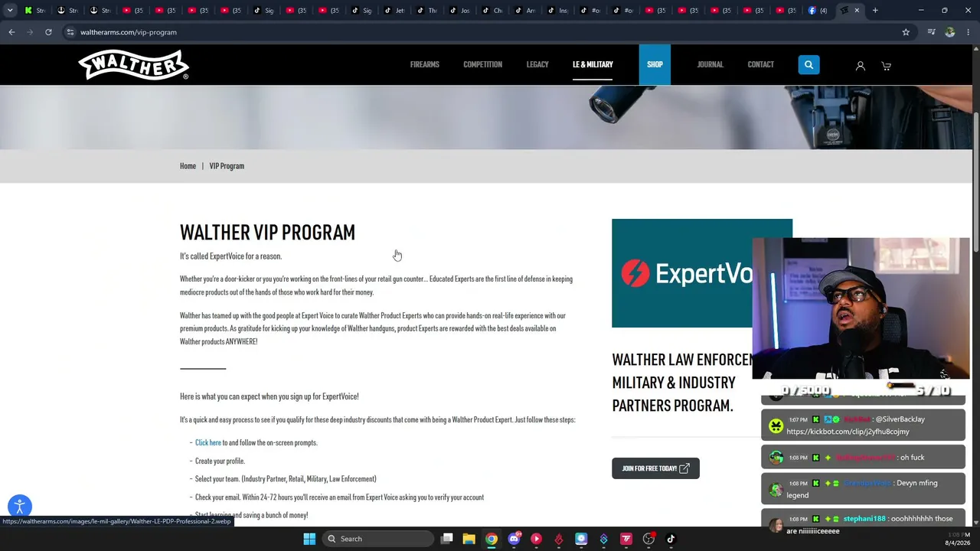This screenshot has height=551, width=980.
Task: Open the Legacy navigation menu
Action: tap(537, 64)
